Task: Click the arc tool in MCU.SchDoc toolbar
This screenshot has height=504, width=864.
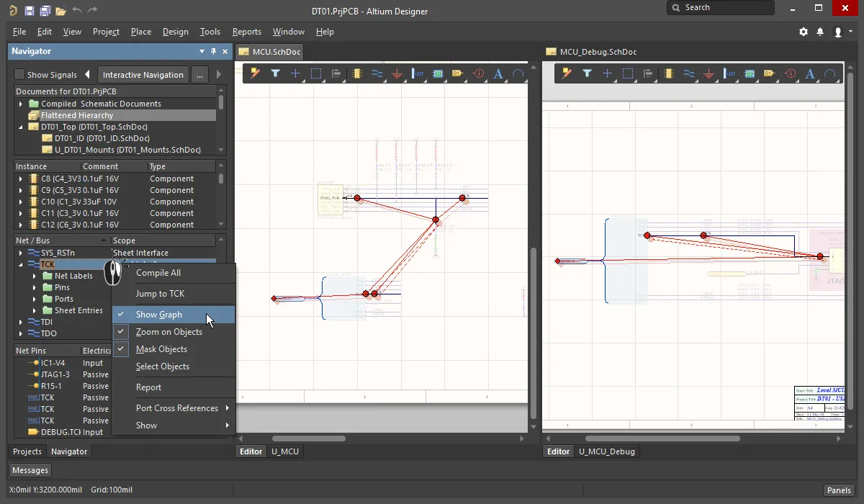Action: 518,73
